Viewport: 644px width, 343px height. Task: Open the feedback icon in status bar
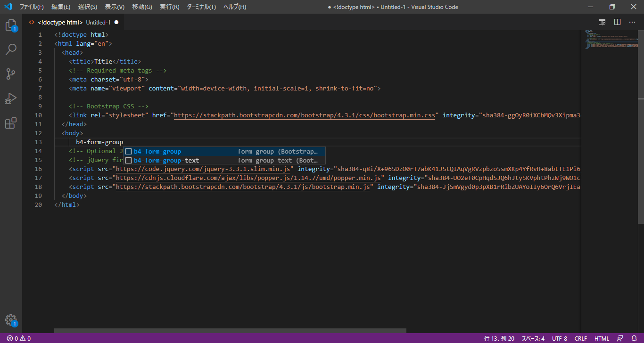[621, 338]
